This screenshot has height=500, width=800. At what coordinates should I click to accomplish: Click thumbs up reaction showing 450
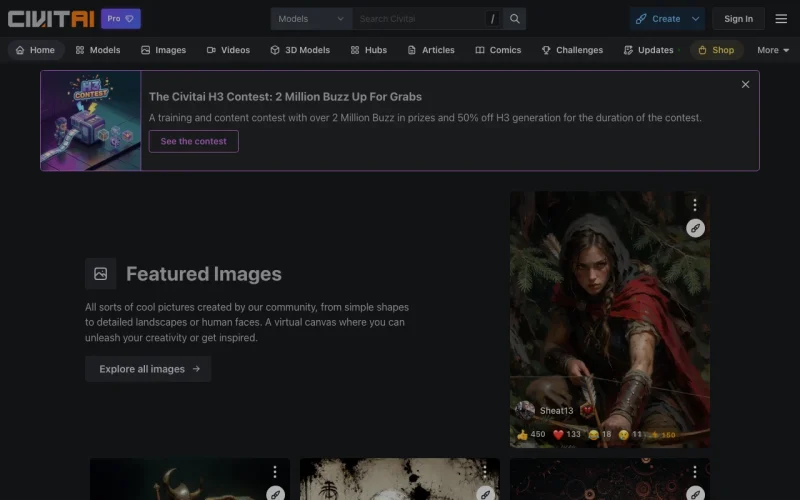tap(531, 435)
